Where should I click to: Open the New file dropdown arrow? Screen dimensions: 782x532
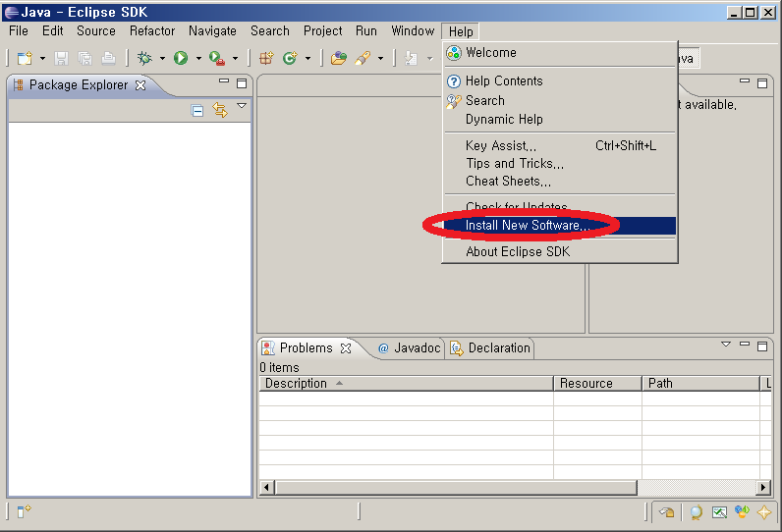point(42,58)
